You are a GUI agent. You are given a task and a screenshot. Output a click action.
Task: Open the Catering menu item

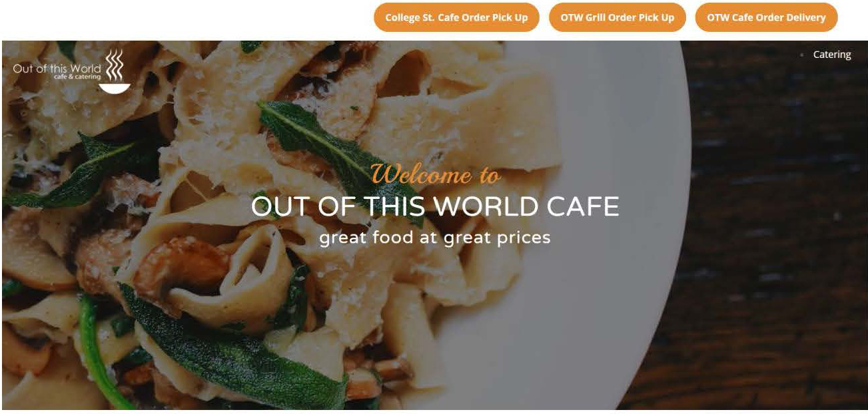[x=832, y=55]
